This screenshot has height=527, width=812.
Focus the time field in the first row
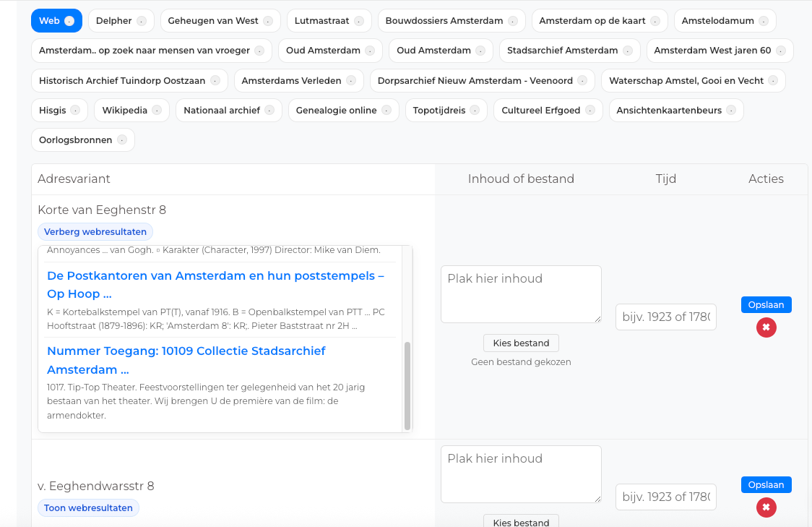coord(665,317)
